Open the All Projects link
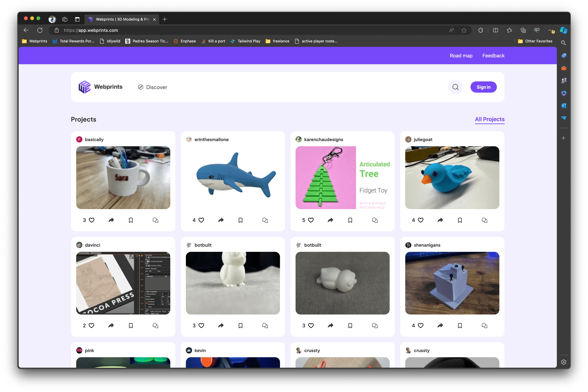The width and height of the screenshot is (588, 392). pyautogui.click(x=490, y=119)
